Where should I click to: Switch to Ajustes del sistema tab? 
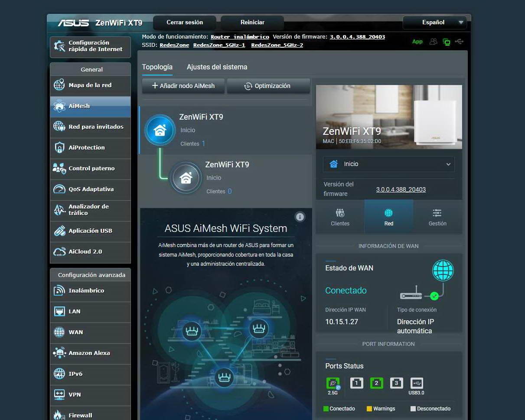217,67
